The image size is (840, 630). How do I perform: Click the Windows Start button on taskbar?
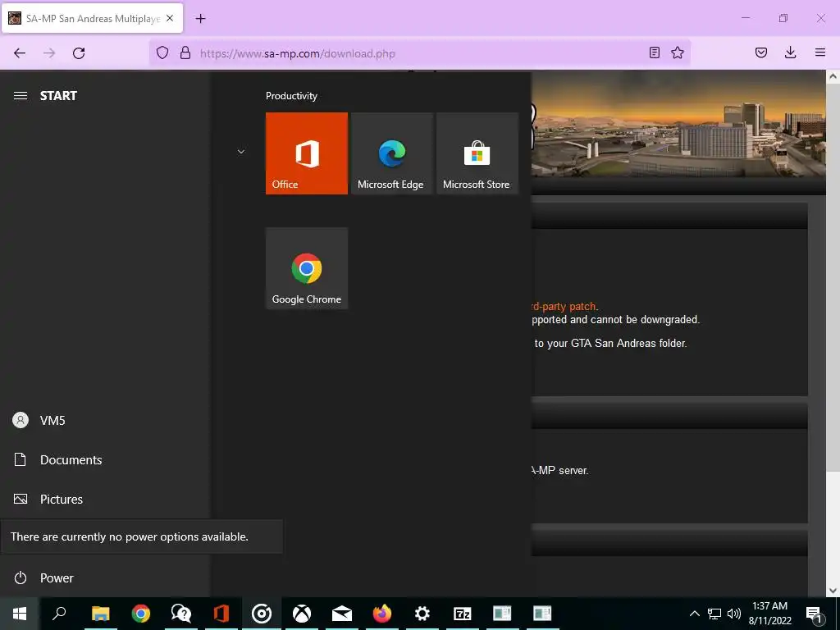20,614
